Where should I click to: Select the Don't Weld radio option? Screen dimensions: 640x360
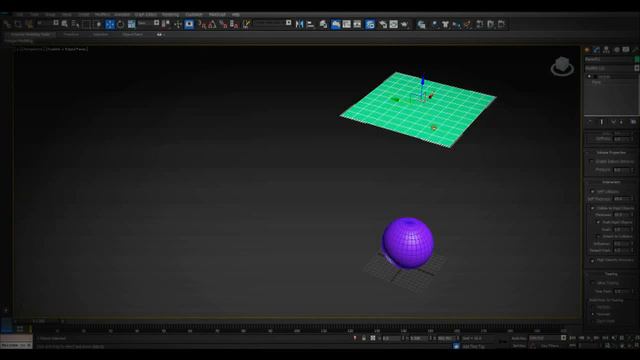[x=593, y=321]
